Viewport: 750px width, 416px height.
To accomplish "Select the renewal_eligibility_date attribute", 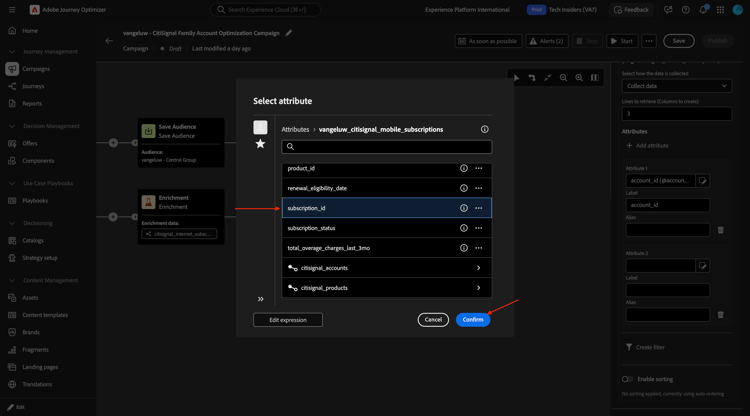I will click(x=317, y=188).
